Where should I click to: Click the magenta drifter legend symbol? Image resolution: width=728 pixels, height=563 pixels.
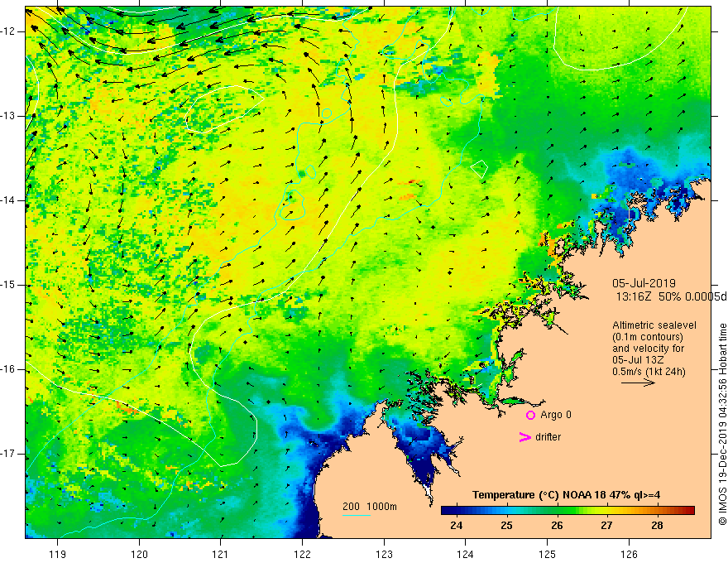524,437
